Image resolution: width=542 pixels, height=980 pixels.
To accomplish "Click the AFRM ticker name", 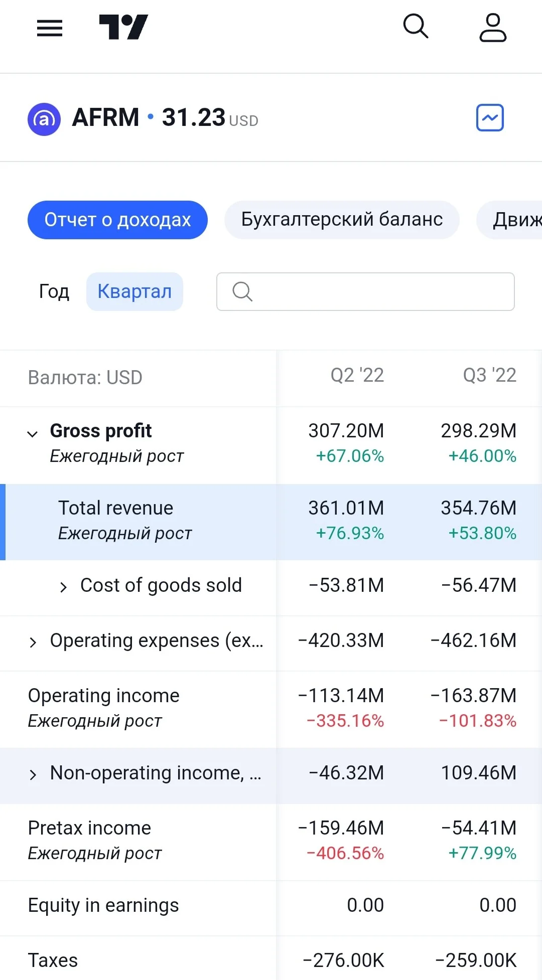I will [105, 117].
